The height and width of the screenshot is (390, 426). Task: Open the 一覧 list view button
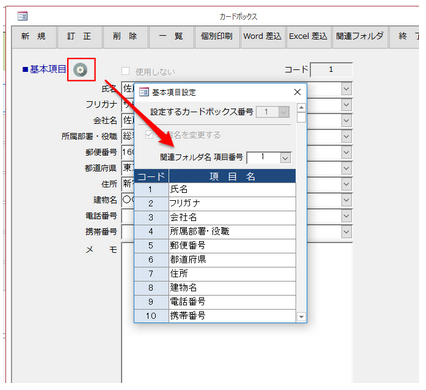[171, 37]
